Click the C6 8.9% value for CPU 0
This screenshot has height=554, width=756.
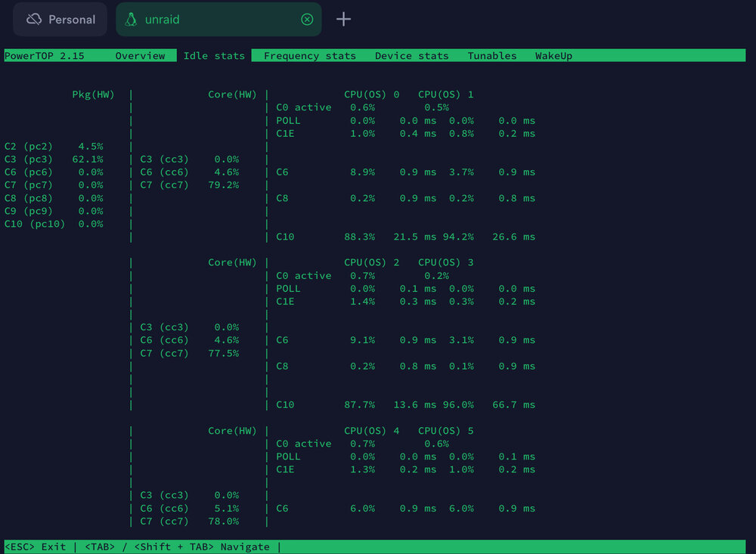tap(362, 172)
